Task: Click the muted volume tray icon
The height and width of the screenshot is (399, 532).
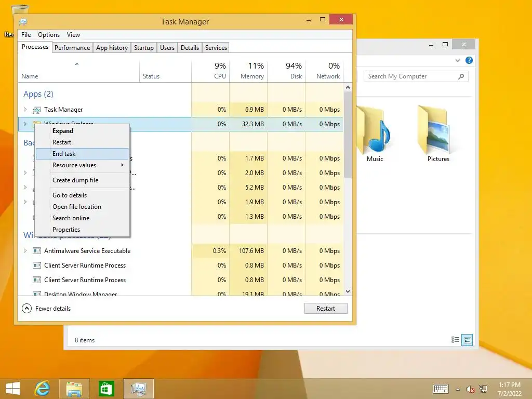Action: [x=470, y=389]
